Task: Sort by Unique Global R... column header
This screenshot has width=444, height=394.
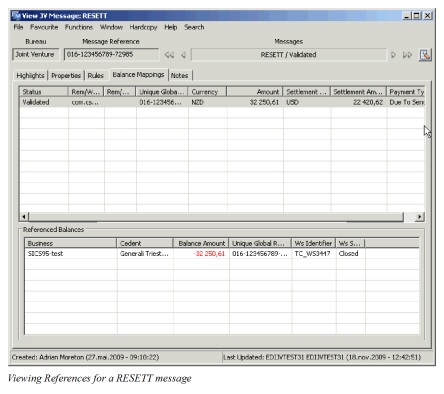Action: coord(260,243)
